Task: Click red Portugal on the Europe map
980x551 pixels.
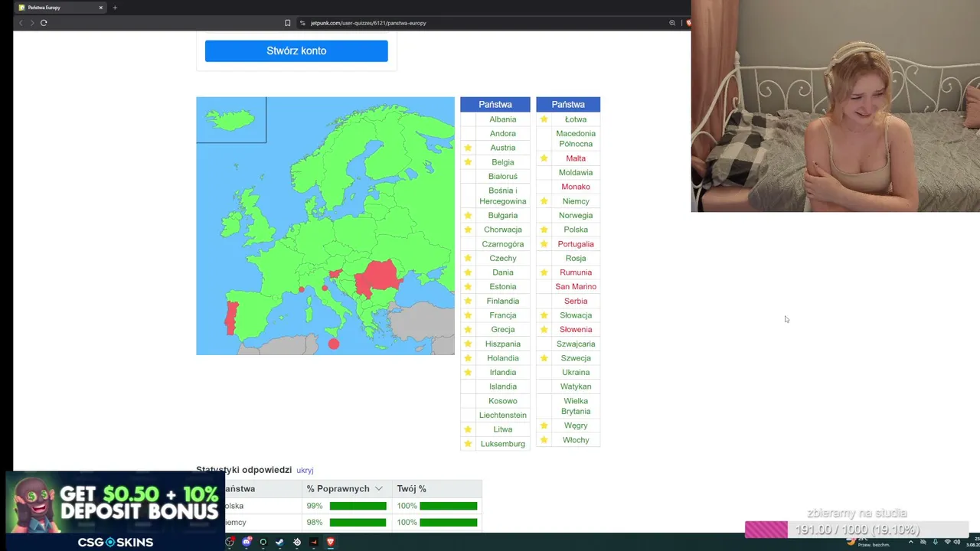Action: [230, 318]
